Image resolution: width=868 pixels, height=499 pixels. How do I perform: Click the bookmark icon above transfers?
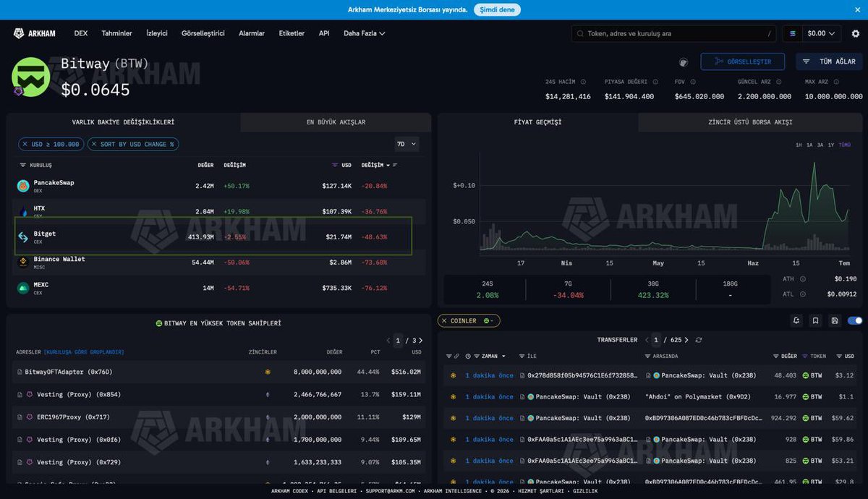(x=816, y=320)
